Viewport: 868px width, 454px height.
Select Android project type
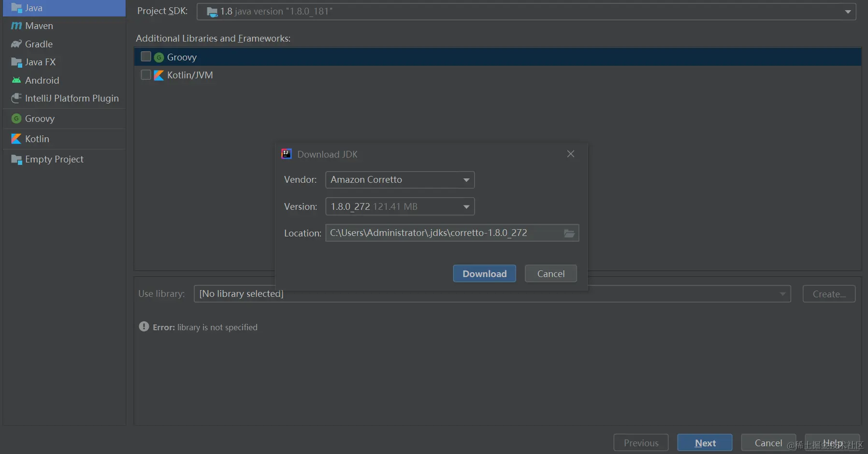click(64, 80)
